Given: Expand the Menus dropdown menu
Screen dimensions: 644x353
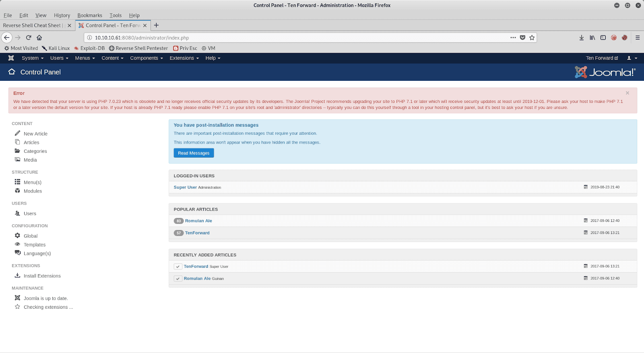Looking at the screenshot, I should pos(85,58).
